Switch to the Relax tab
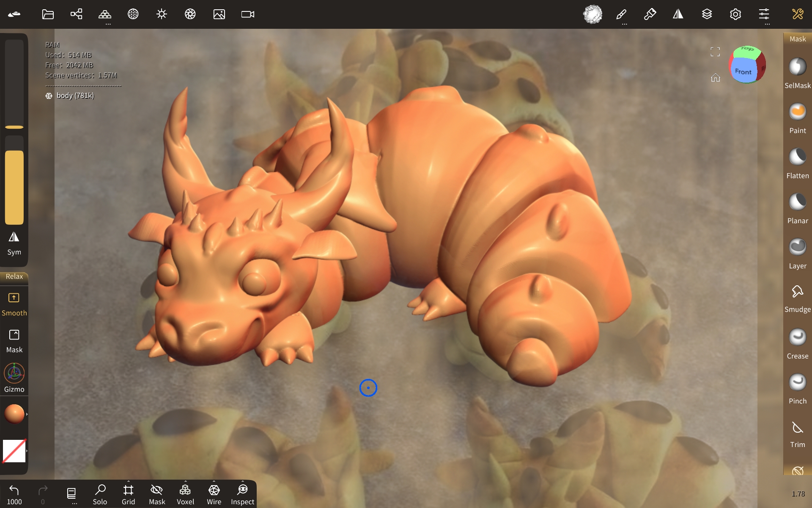This screenshot has height=508, width=812. 14,276
